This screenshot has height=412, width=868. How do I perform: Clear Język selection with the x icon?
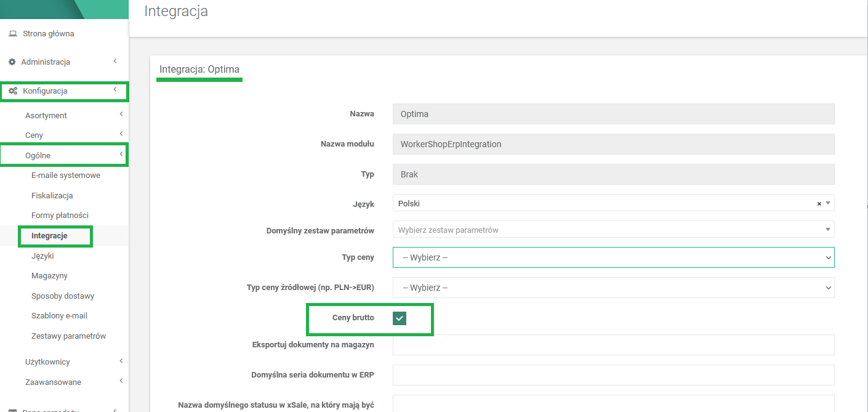click(819, 204)
